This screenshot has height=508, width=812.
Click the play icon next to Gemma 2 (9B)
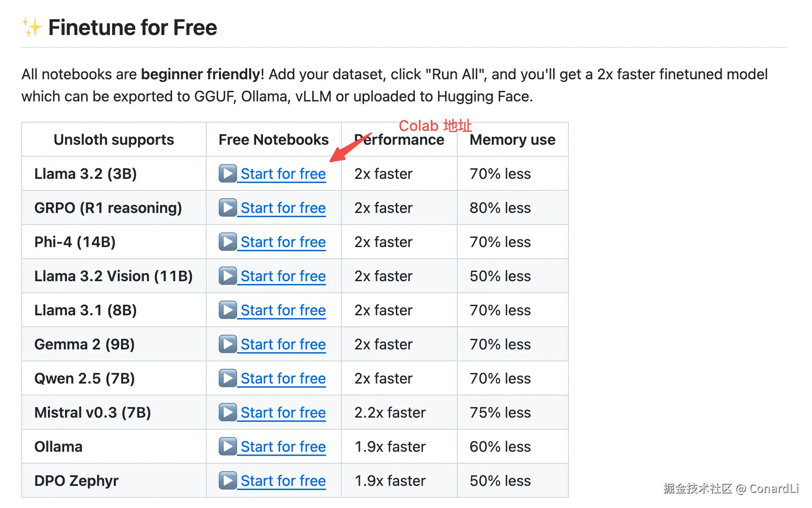point(227,344)
